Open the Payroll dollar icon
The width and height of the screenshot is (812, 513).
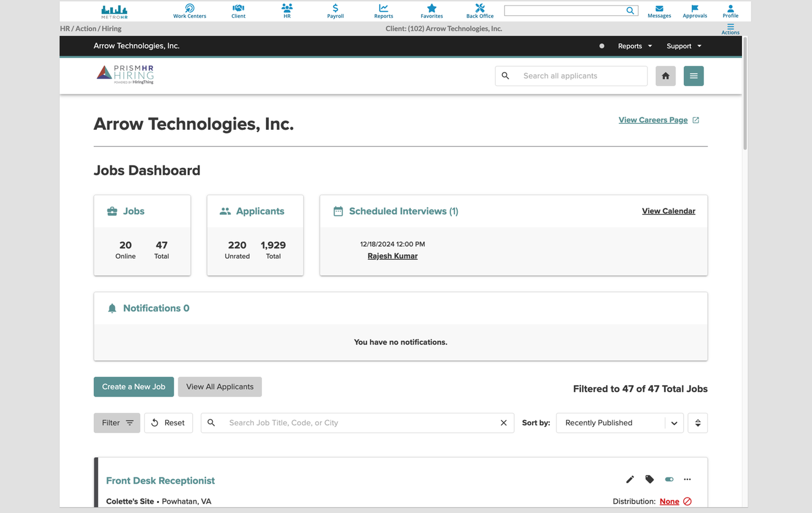[335, 11]
